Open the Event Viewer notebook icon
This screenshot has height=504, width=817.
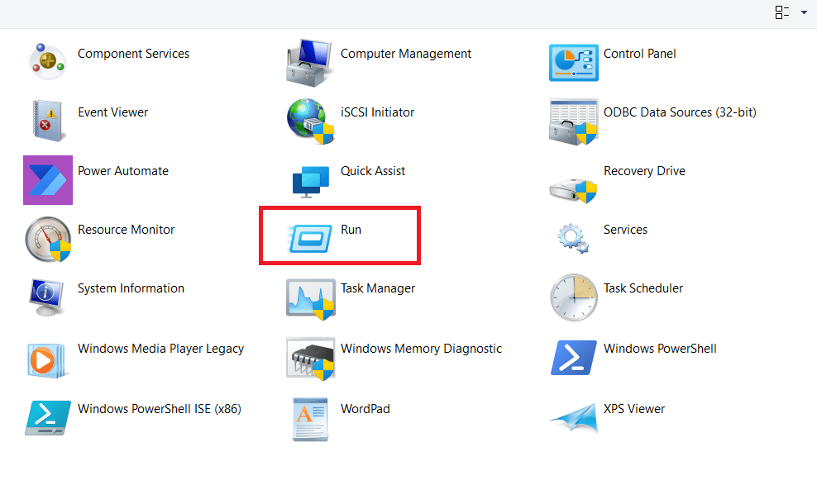[48, 121]
